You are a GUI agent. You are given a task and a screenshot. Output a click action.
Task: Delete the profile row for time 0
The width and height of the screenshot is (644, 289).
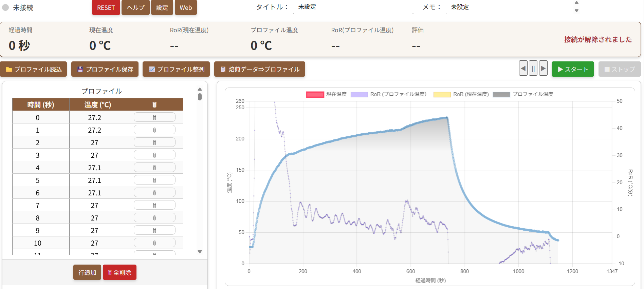pos(154,117)
